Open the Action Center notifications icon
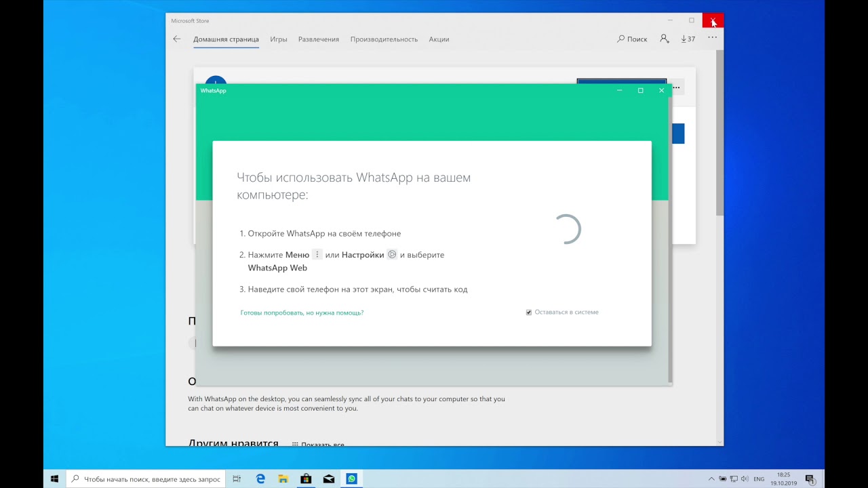 [x=810, y=479]
